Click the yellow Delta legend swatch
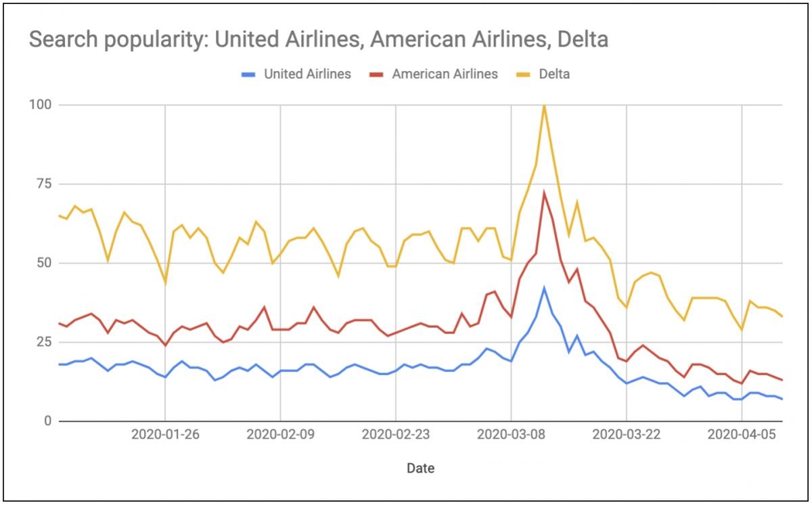 tap(525, 74)
